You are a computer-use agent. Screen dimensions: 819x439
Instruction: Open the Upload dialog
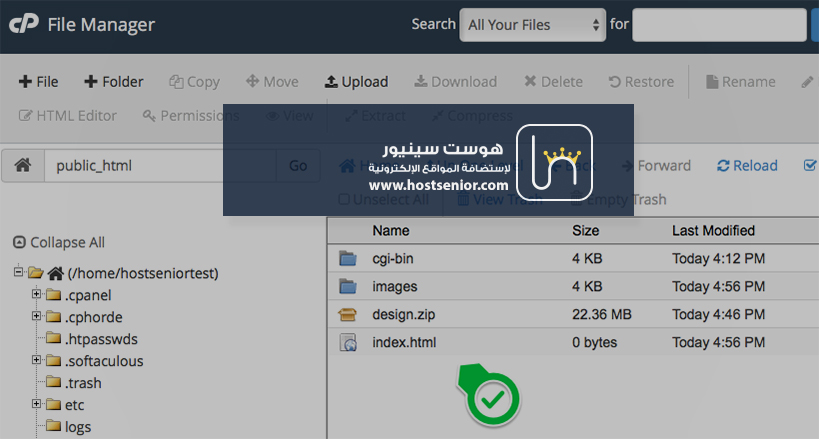(x=356, y=82)
